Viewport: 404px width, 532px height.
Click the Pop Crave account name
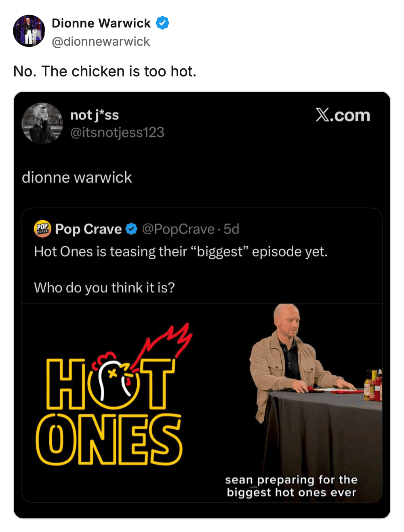tap(88, 229)
